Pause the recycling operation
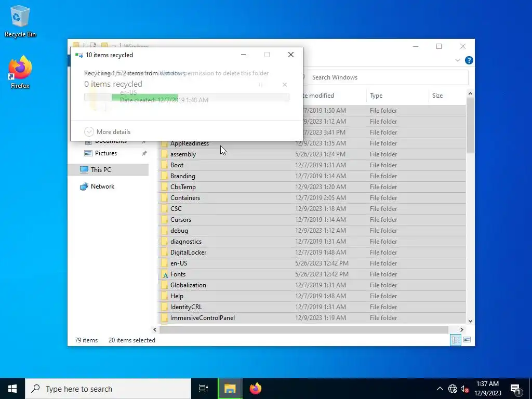This screenshot has width=532, height=399. click(x=261, y=85)
